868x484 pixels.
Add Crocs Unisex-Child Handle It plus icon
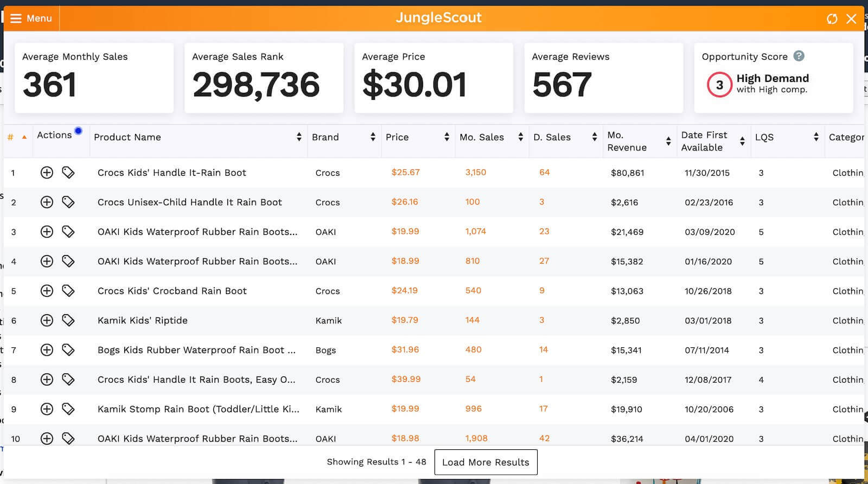(47, 202)
